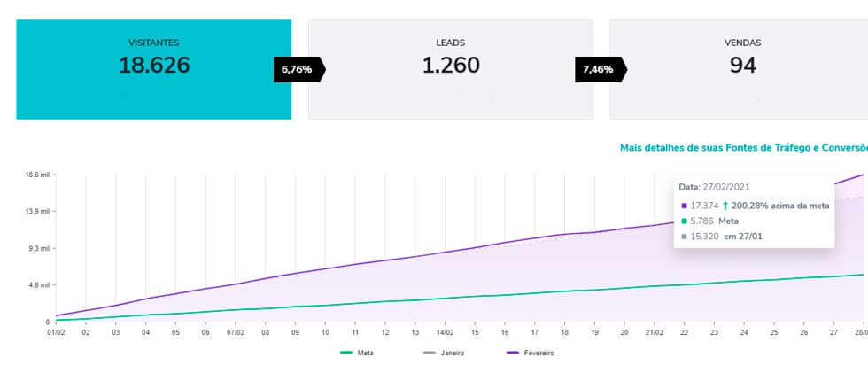
Task: Click the tooltip date 27/02/2021
Action: click(726, 187)
